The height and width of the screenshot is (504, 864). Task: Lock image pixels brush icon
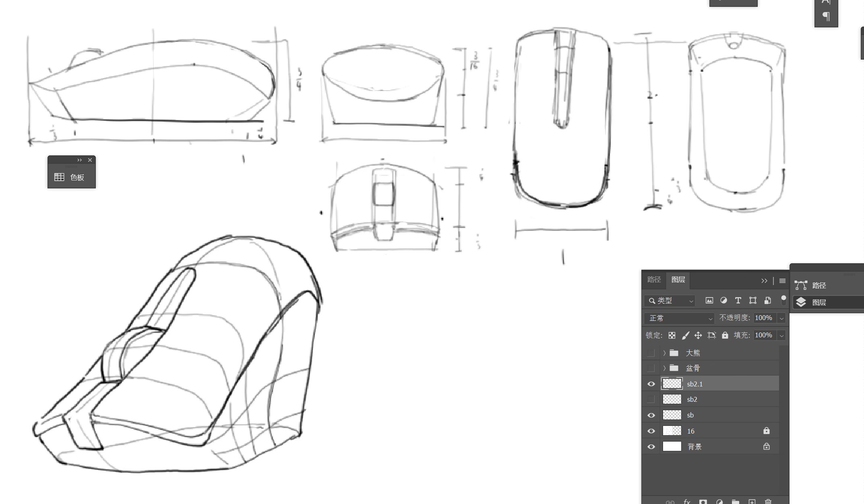685,335
